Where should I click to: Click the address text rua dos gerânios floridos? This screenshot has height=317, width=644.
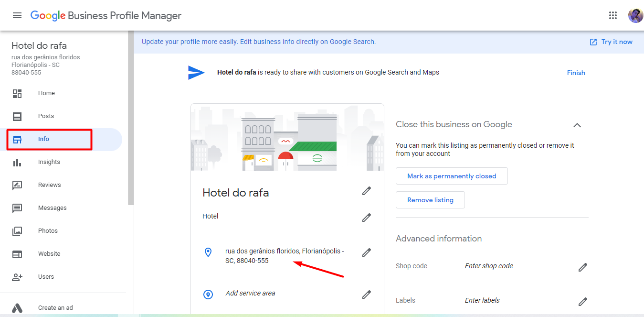(x=285, y=256)
